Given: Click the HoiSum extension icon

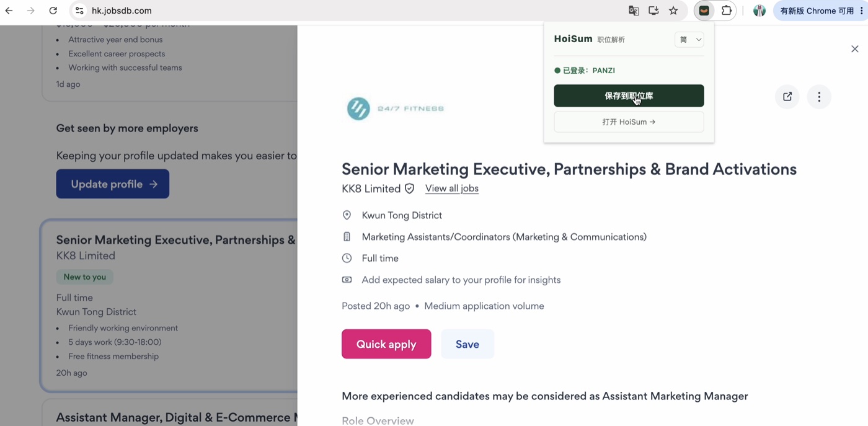Looking at the screenshot, I should click(x=704, y=11).
